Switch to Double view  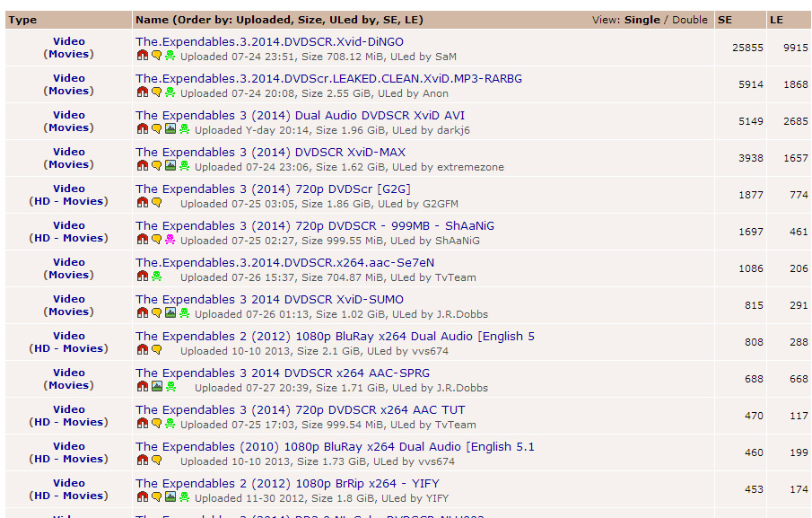(x=690, y=20)
